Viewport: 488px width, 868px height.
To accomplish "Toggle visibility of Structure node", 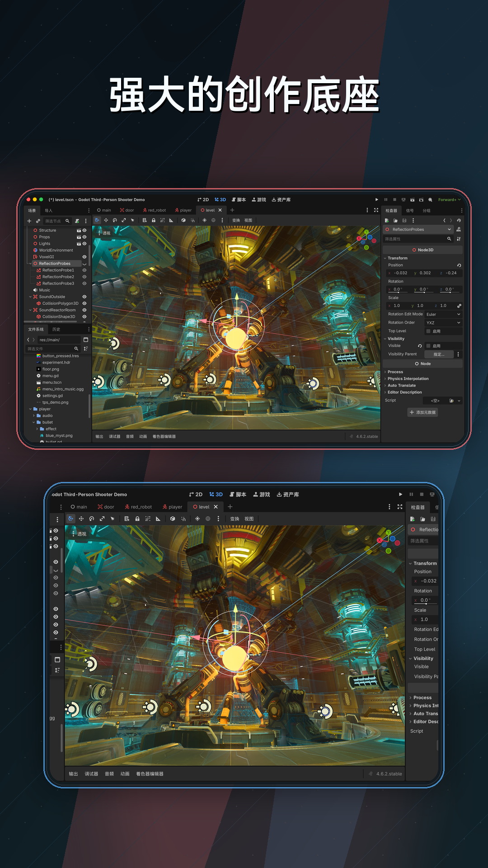I will pos(84,230).
